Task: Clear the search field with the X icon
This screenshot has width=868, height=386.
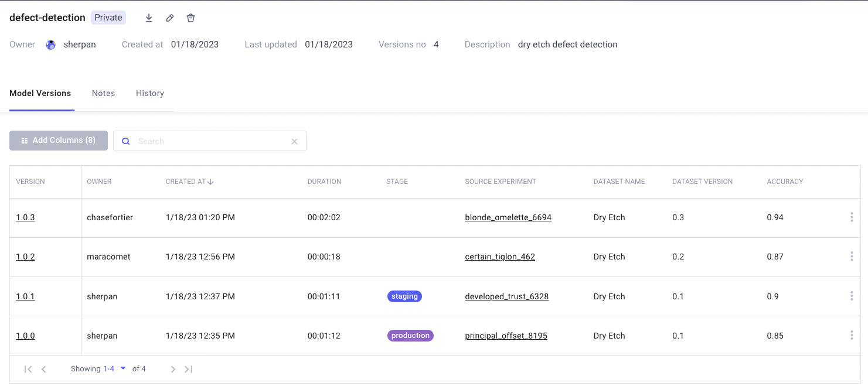Action: click(x=295, y=141)
